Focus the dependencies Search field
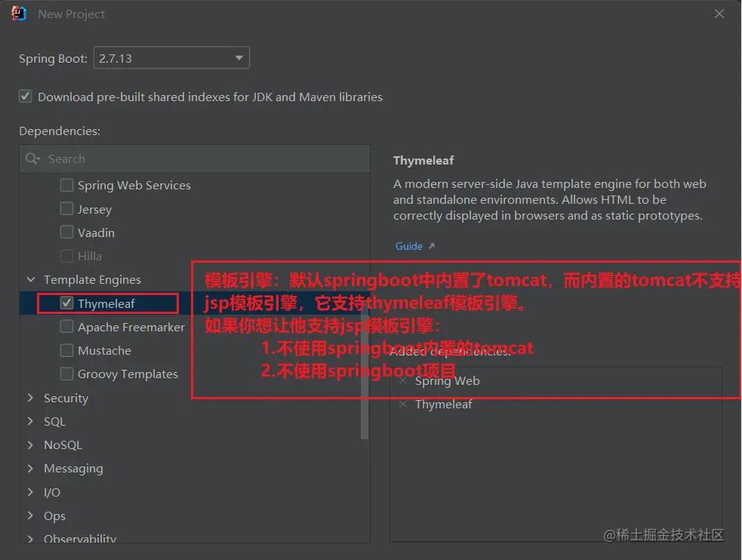Screen dimensions: 742x560 click(x=195, y=159)
